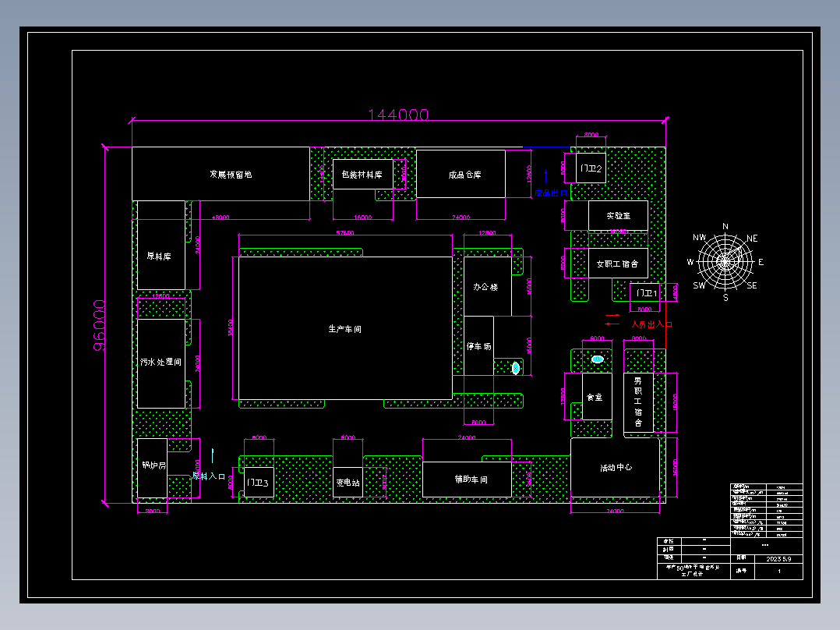Screen dimensions: 840x630
Task: Select the compass rose W label
Action: [690, 262]
